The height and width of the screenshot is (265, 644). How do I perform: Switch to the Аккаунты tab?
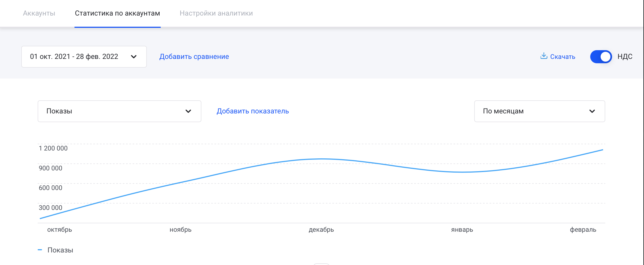[39, 13]
